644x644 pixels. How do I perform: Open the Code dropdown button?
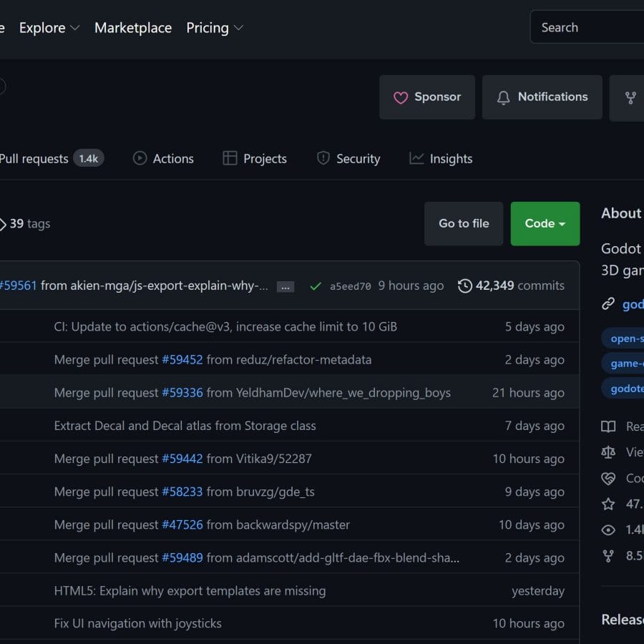(x=545, y=224)
